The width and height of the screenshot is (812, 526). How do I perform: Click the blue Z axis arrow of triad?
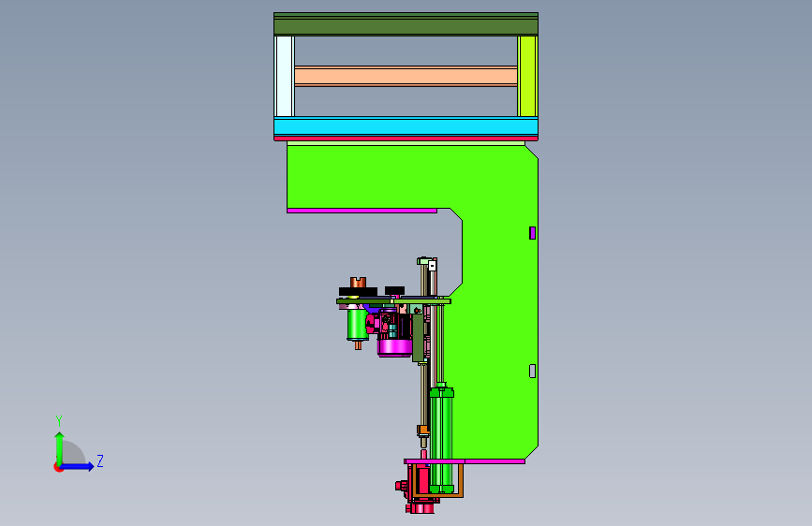click(x=78, y=466)
